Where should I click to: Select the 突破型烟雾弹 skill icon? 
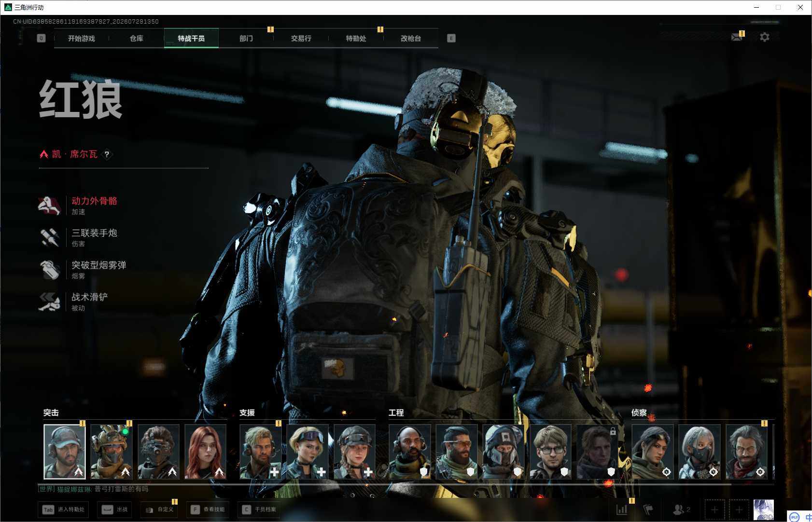[49, 269]
